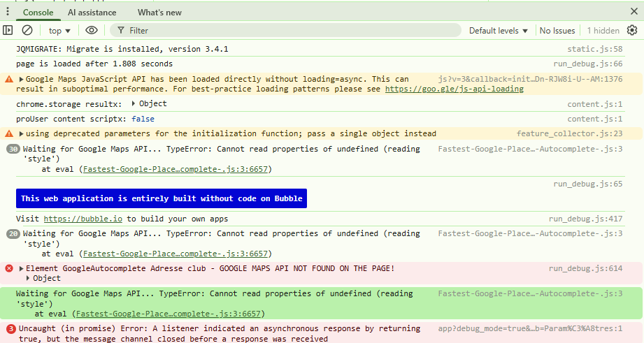
Task: Open the DevTools three-dot customize menu
Action: click(x=8, y=12)
